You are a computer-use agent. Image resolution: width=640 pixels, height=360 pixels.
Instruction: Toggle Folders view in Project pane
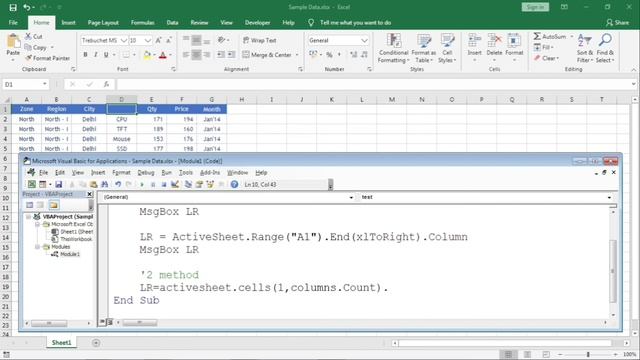tap(53, 205)
